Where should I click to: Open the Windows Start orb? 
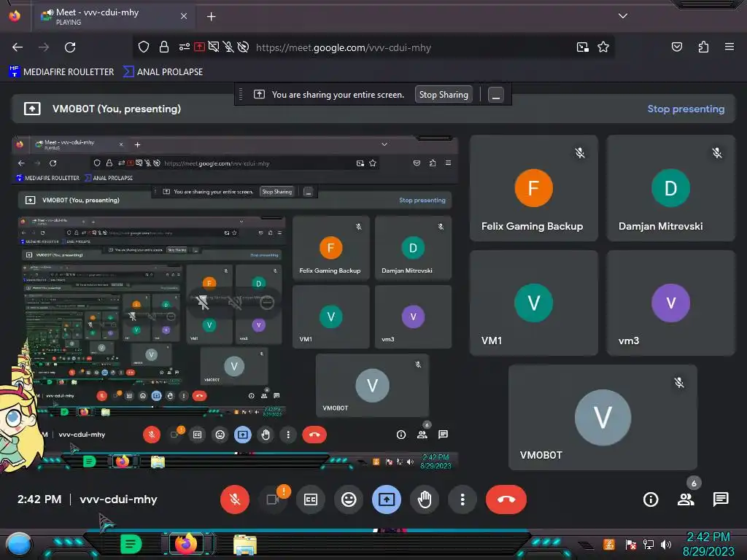19,544
